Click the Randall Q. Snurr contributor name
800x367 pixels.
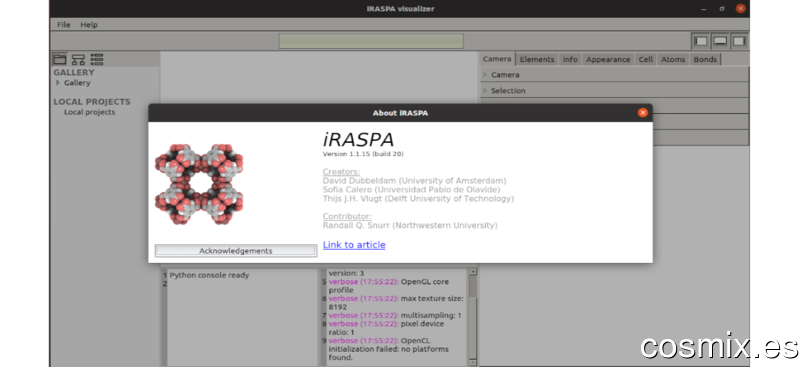(x=410, y=225)
